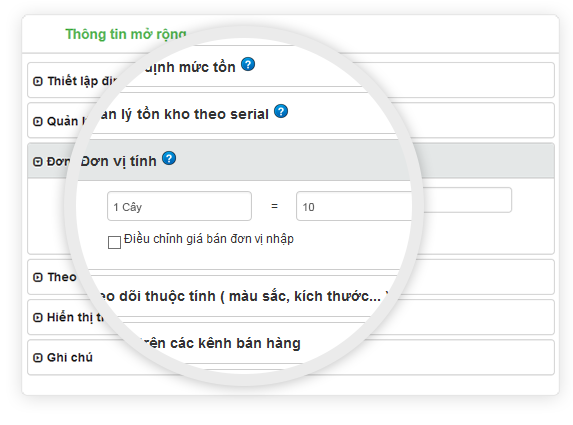
Task: Click the Thông tin mở rộng heading
Action: (x=126, y=34)
